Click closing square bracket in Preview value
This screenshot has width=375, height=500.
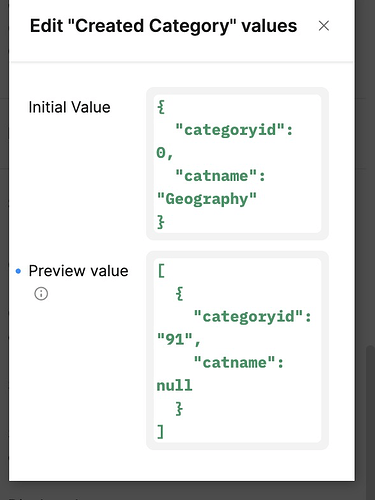pyautogui.click(x=161, y=431)
